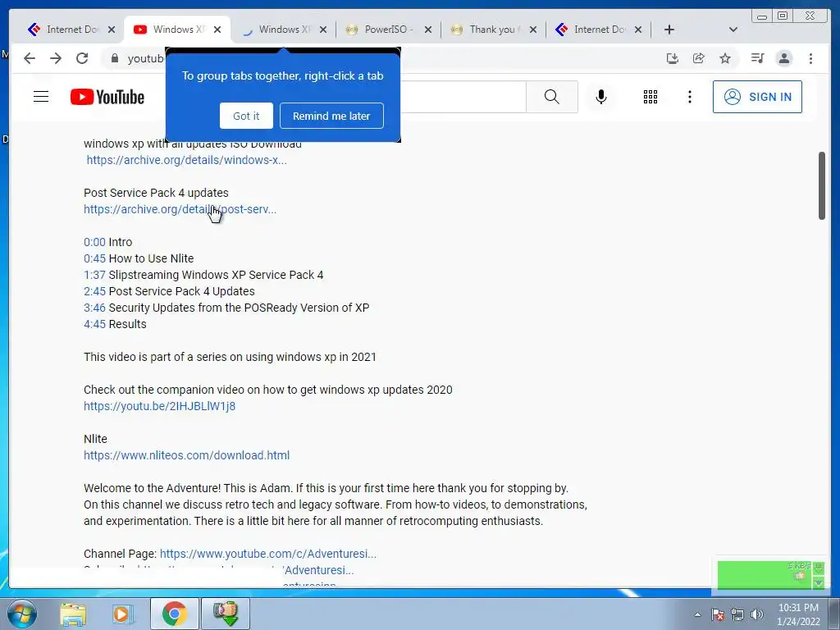Jump to the 4:45 Results timestamp
The image size is (840, 630).
coord(95,324)
